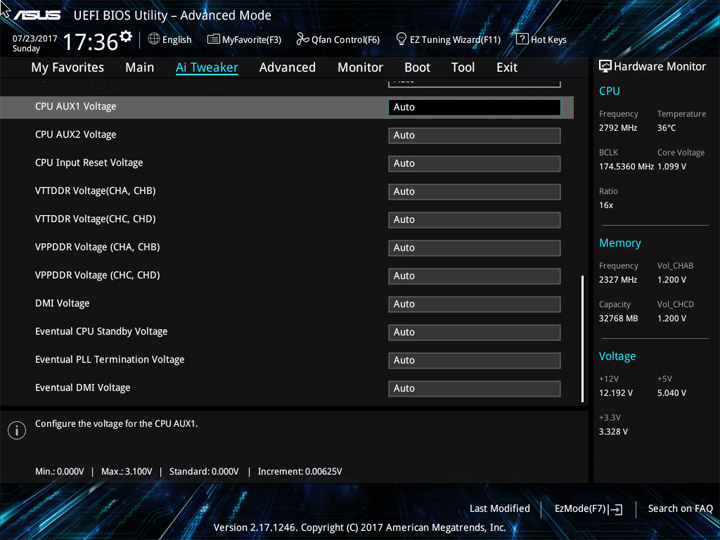This screenshot has width=720, height=540.
Task: Edit VPPDDR Voltage (CHA, CHB) value field
Action: [x=474, y=248]
